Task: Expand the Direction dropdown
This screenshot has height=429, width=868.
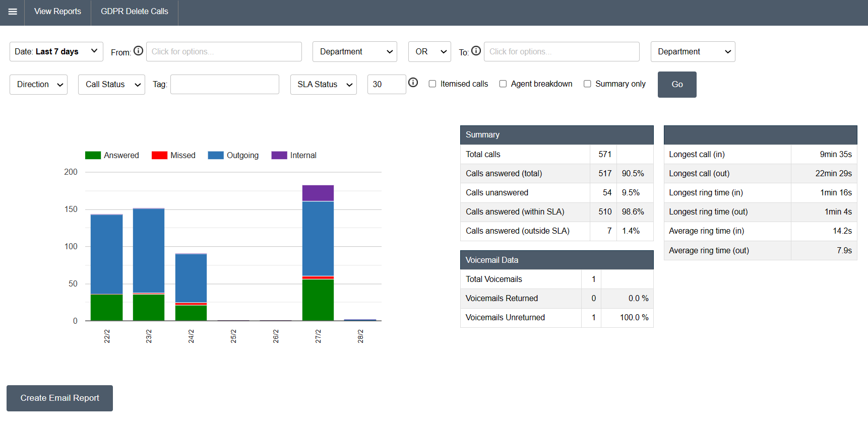Action: (x=38, y=85)
